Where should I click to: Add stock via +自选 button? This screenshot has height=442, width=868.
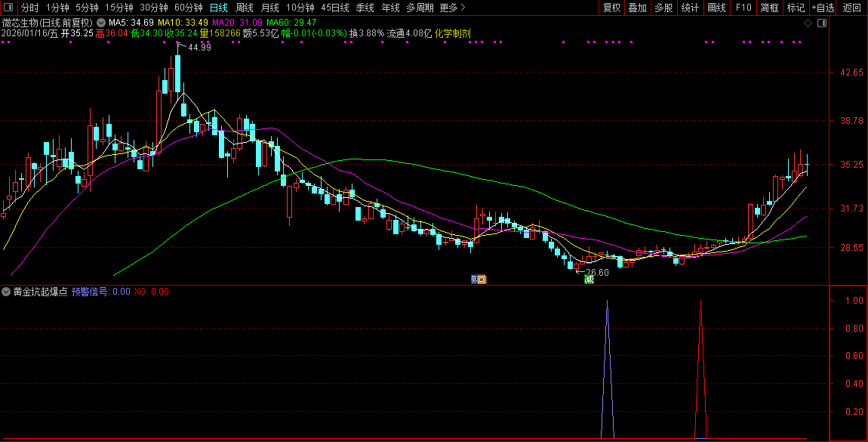(x=823, y=8)
